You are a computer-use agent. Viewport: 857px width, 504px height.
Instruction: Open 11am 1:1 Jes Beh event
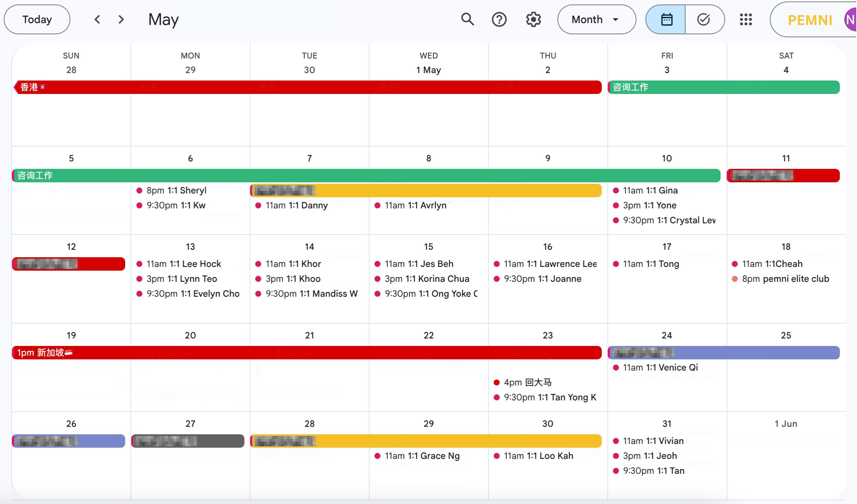(x=414, y=264)
